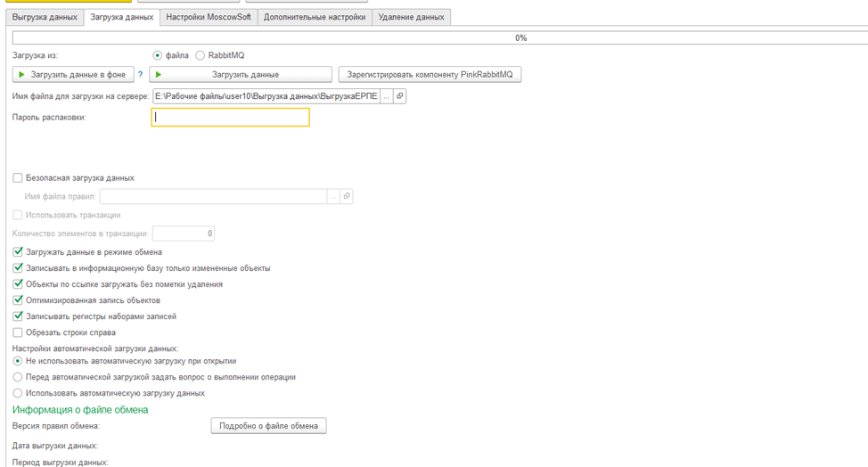Viewport: 868px width, 467px height.
Task: Click the green play icon on "Загрузить данные"
Action: coord(159,75)
